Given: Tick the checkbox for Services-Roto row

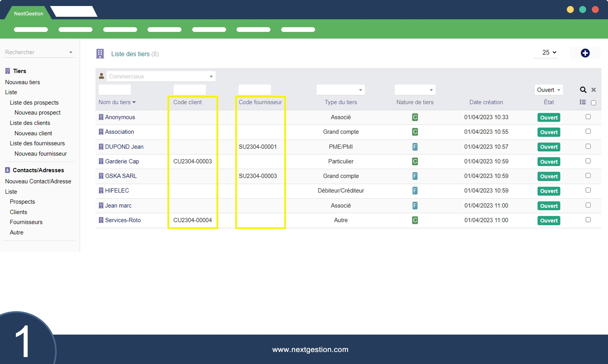Looking at the screenshot, I should pyautogui.click(x=588, y=219).
